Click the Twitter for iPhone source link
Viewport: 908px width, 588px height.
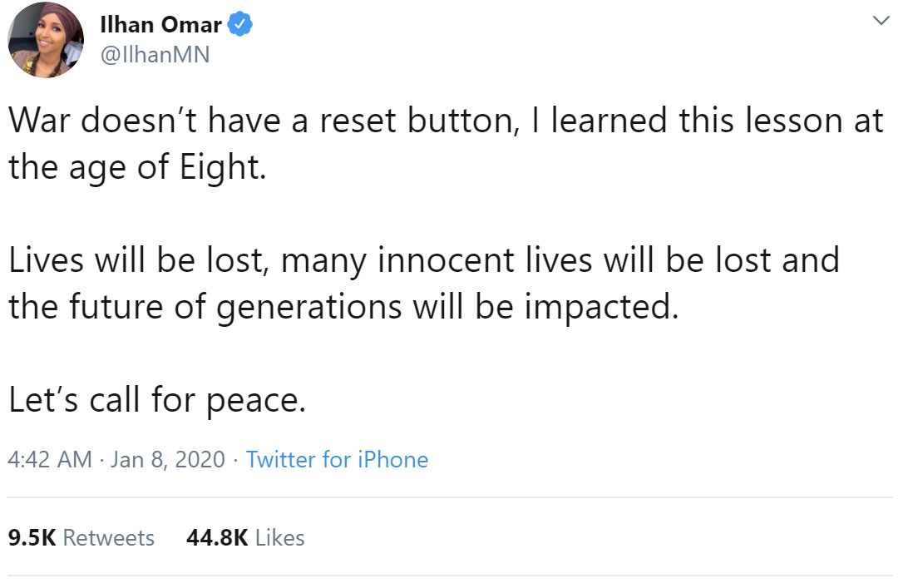(x=337, y=459)
